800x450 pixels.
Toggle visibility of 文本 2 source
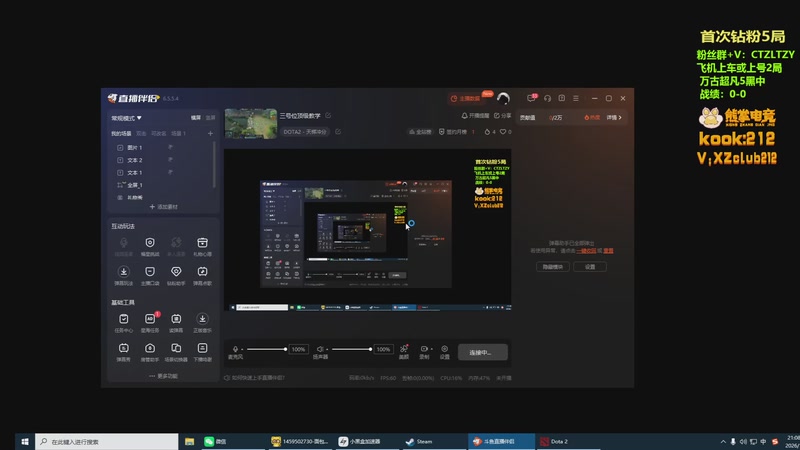pyautogui.click(x=170, y=160)
